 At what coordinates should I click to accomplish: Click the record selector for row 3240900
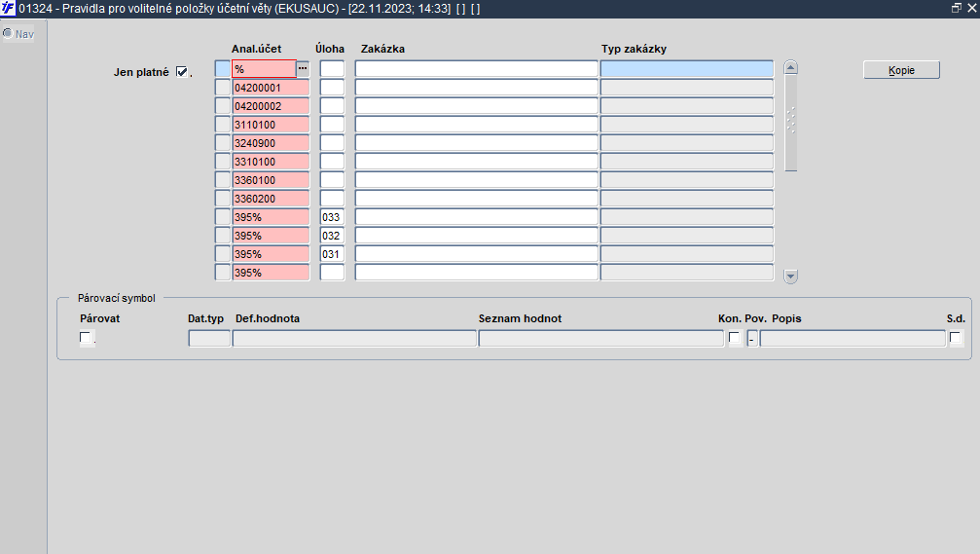pos(223,143)
